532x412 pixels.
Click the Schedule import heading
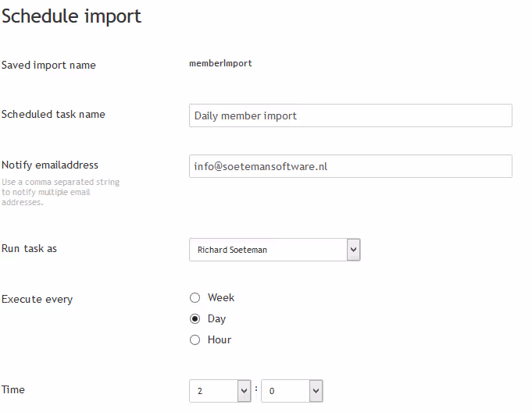tap(71, 16)
